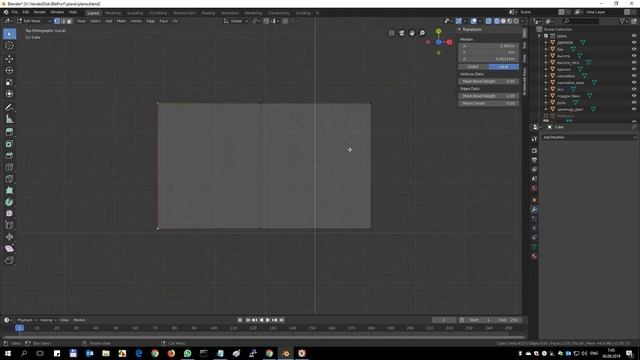
Task: Select the Knife tool
Action: point(9,179)
